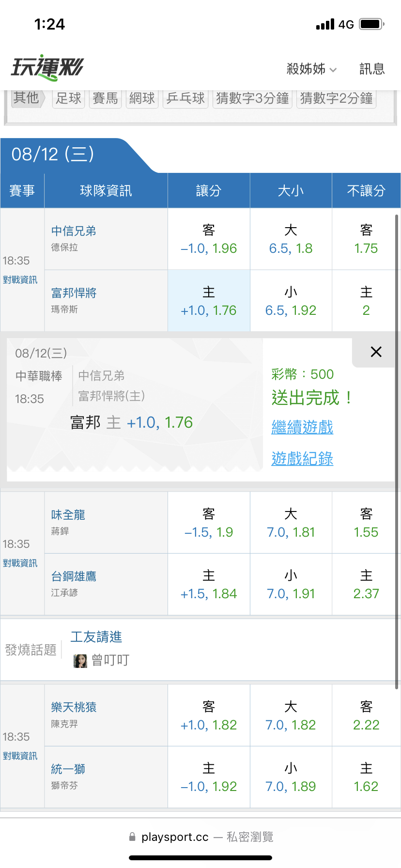
Task: Pick 富邦悍將 home spread +1.0, 1.76
Action: coord(209,301)
